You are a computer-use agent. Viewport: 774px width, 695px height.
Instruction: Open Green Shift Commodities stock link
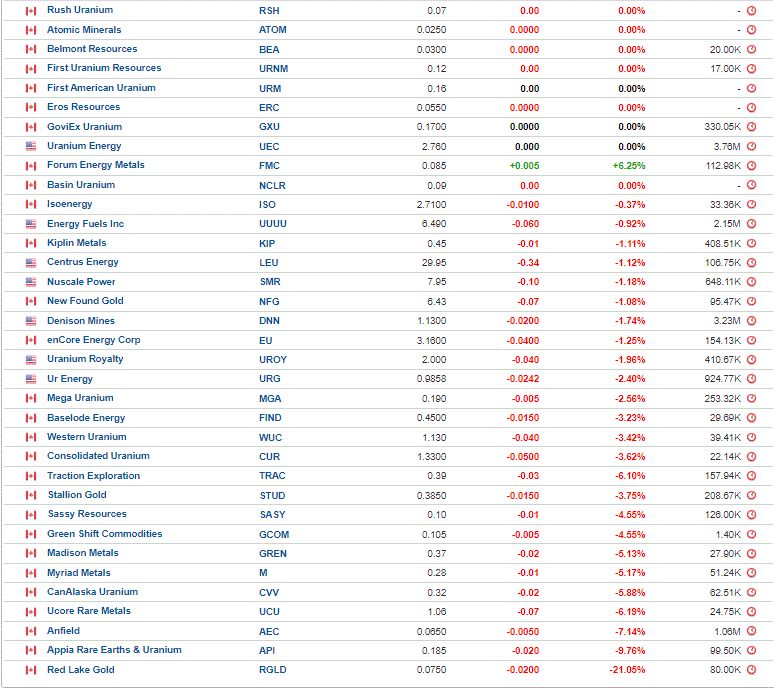tap(105, 534)
